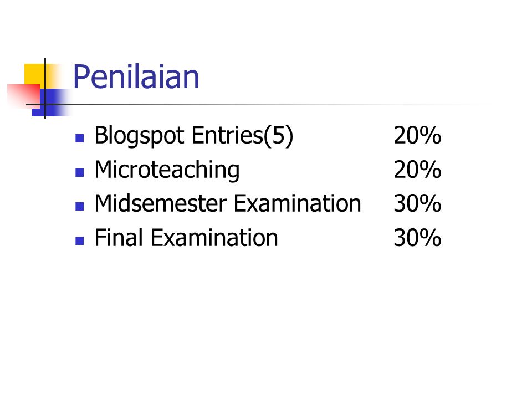Select the 30% beside Midsemester Examination
This screenshot has height=399, width=532.
pyautogui.click(x=417, y=203)
